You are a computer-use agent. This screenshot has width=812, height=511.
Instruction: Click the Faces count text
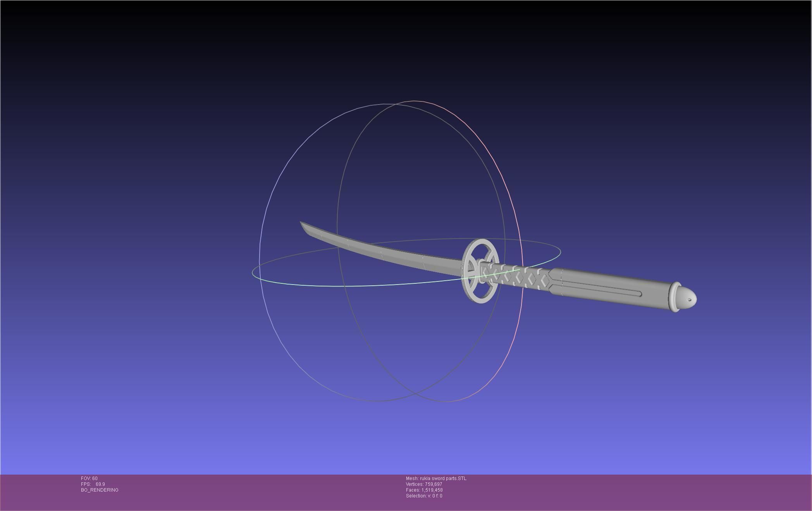(x=424, y=490)
